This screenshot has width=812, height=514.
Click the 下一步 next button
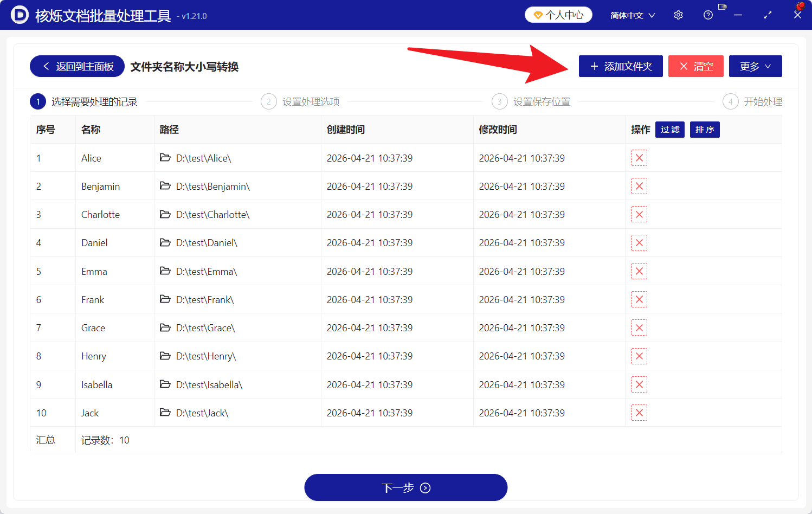click(405, 487)
